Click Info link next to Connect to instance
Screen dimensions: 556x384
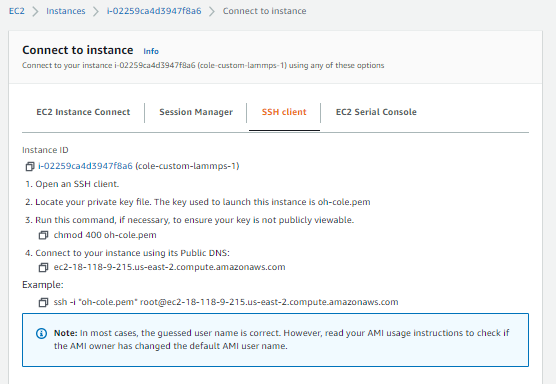click(x=151, y=51)
